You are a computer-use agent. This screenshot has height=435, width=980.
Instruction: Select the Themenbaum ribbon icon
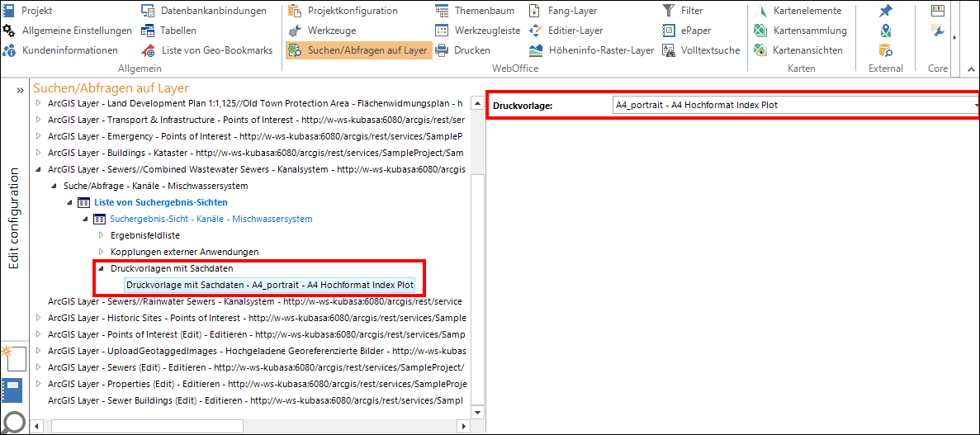point(442,11)
